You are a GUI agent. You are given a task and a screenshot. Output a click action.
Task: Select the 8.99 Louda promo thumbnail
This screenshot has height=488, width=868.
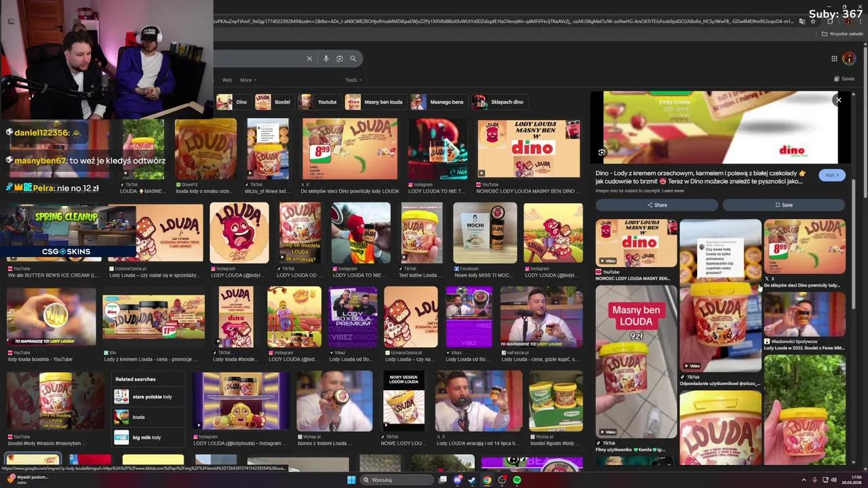350,149
